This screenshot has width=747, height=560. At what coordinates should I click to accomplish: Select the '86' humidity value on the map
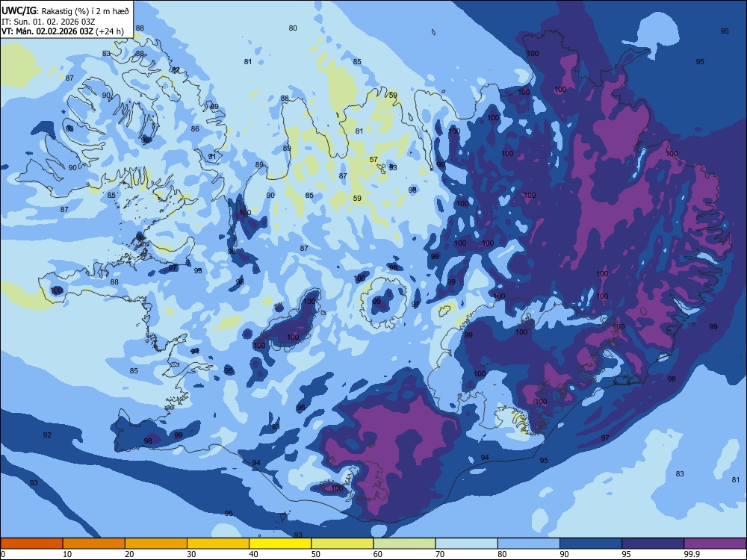tap(195, 128)
